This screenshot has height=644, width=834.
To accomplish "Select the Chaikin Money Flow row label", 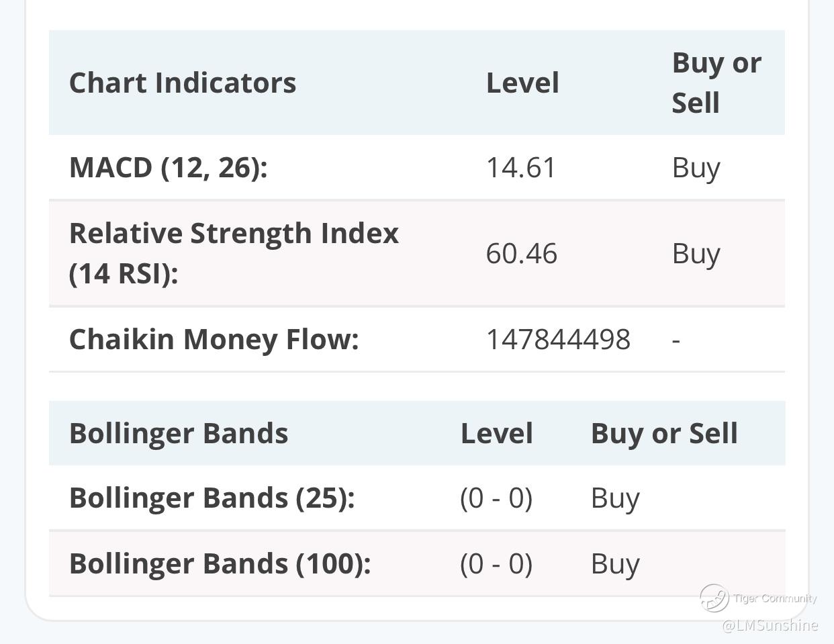I will (214, 339).
